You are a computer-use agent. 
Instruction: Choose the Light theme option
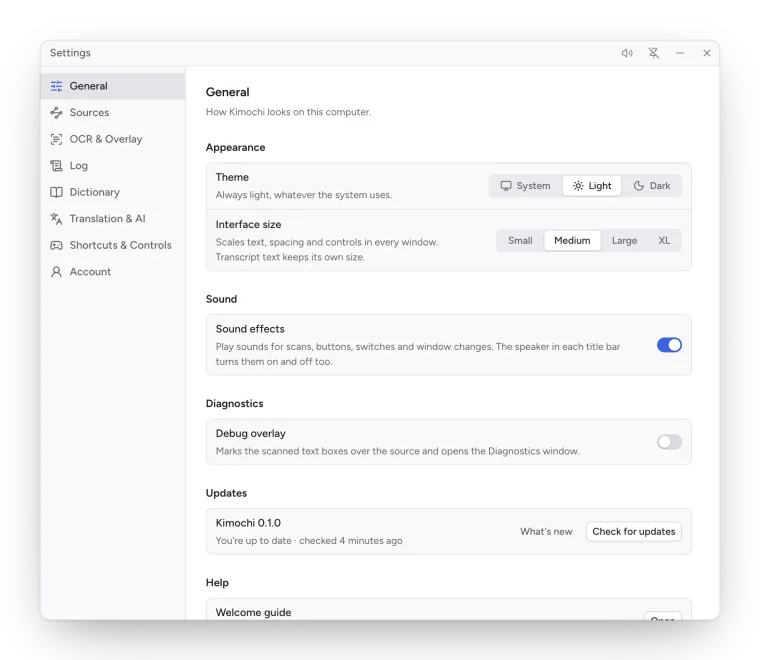592,186
